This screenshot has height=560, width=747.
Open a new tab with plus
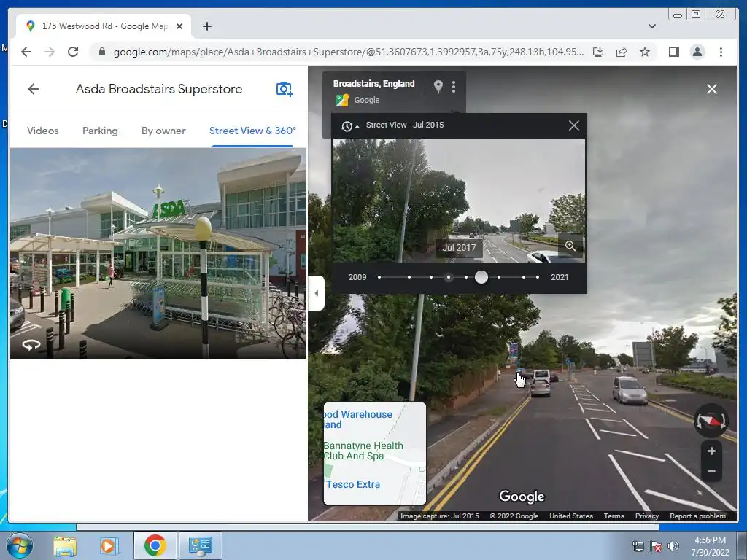tap(206, 26)
